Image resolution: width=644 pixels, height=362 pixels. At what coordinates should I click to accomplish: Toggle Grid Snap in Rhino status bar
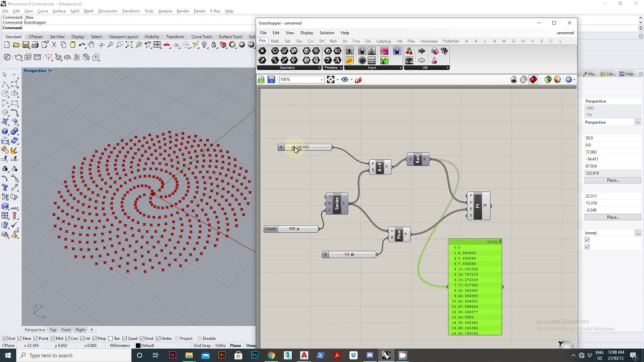click(202, 345)
